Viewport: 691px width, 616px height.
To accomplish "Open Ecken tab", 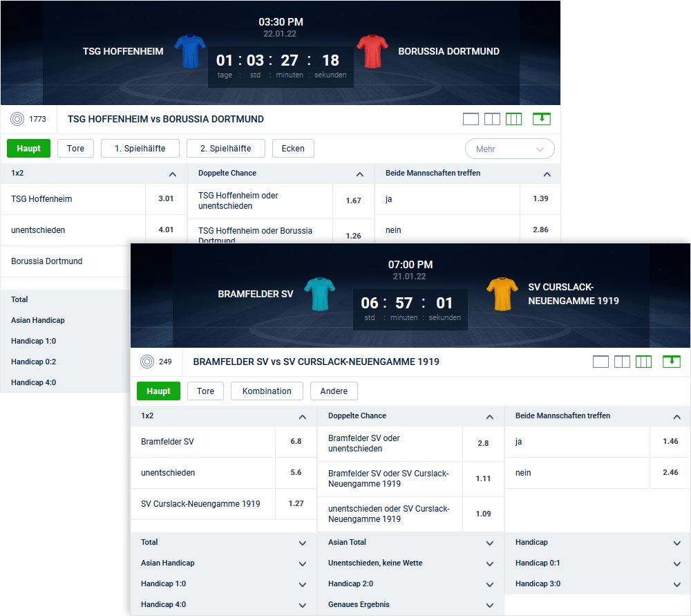I will [x=293, y=149].
